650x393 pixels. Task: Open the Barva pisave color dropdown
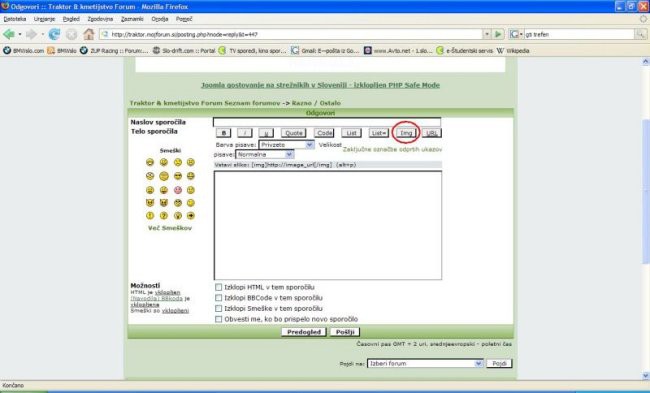coord(286,145)
